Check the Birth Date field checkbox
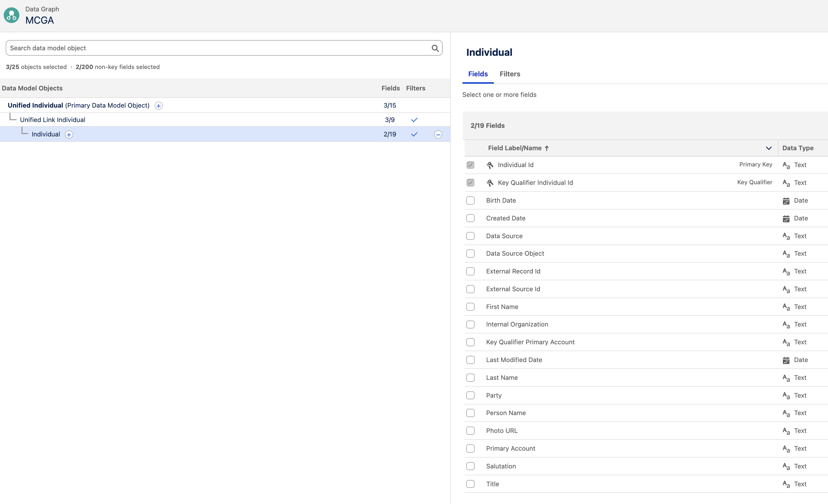 click(470, 200)
